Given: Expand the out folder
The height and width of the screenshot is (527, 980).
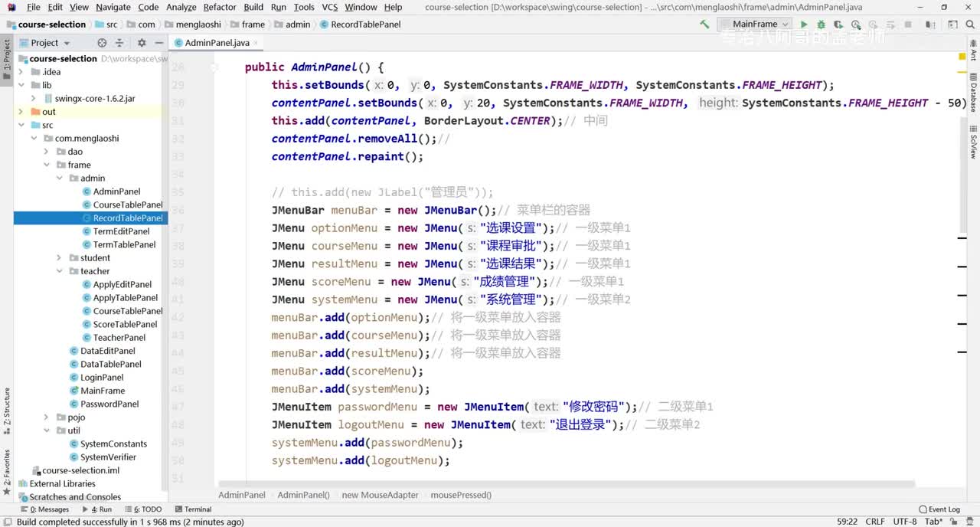Looking at the screenshot, I should pos(21,112).
